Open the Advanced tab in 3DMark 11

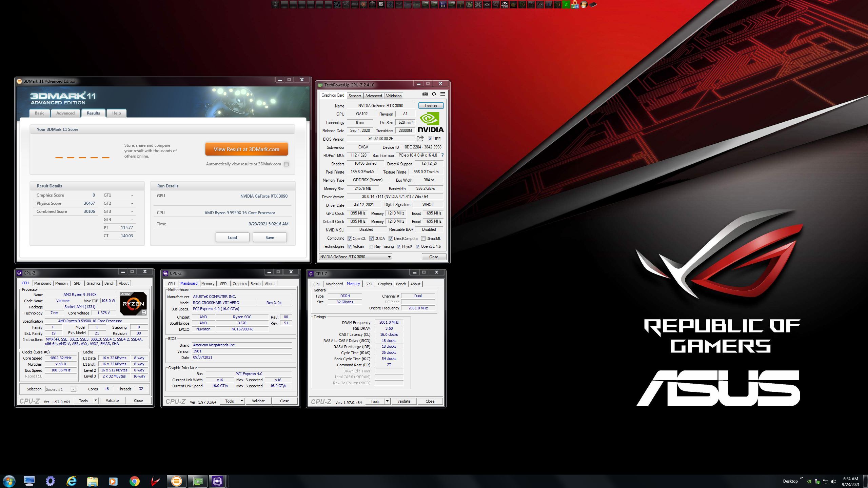[x=65, y=113]
